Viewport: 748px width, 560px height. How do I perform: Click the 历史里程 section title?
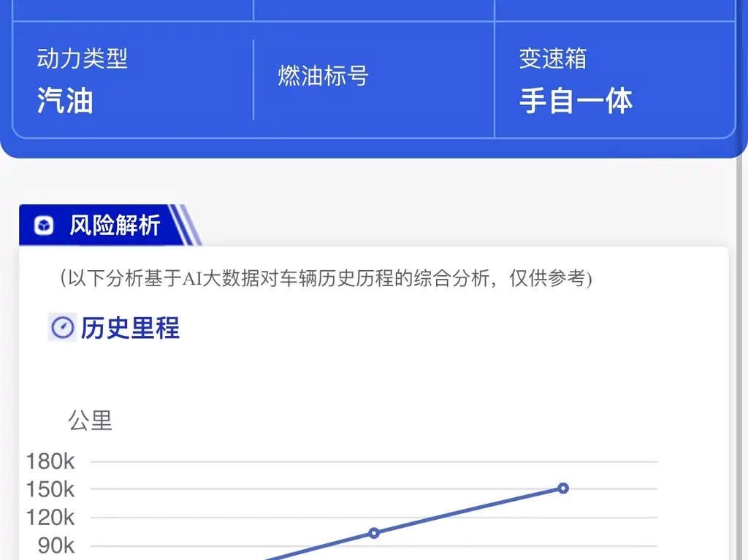pyautogui.click(x=130, y=328)
